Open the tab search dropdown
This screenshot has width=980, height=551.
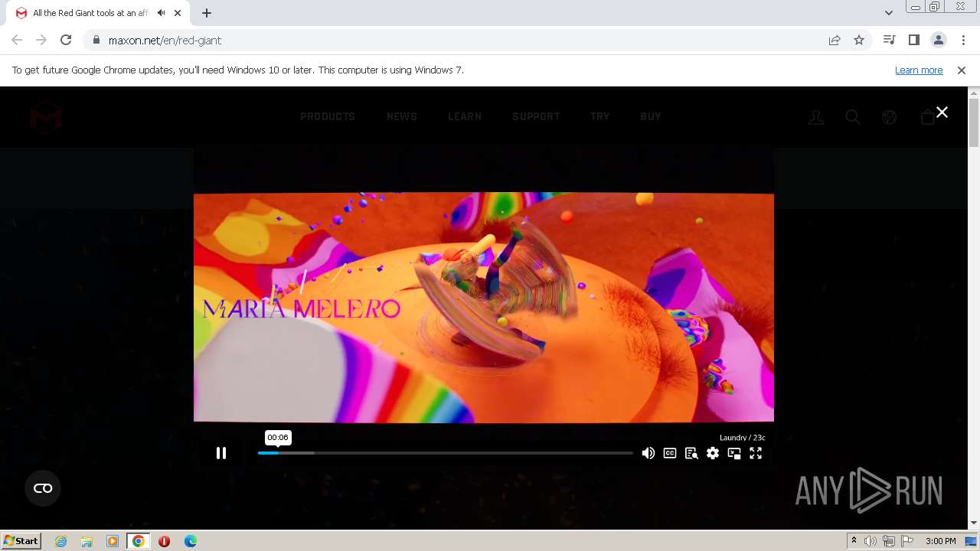pos(888,13)
